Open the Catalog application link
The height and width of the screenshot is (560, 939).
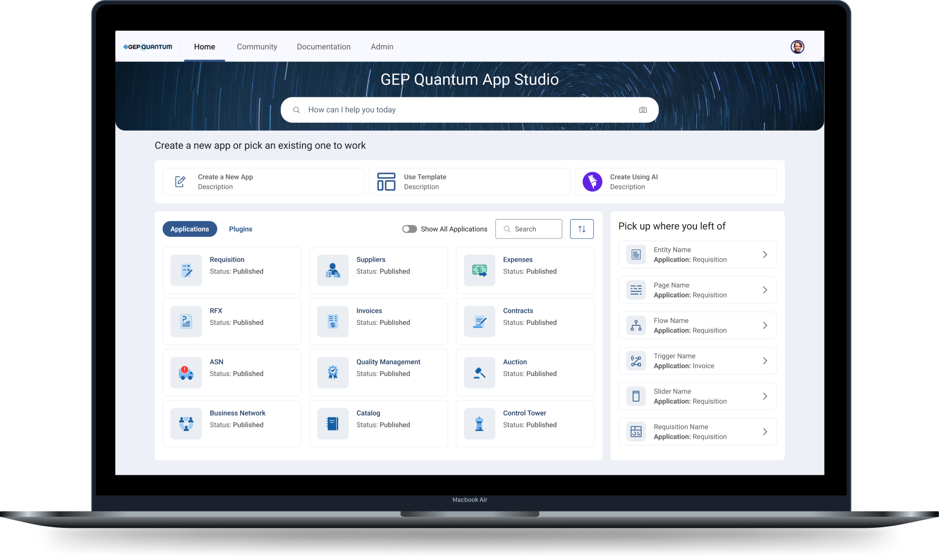[x=368, y=413]
